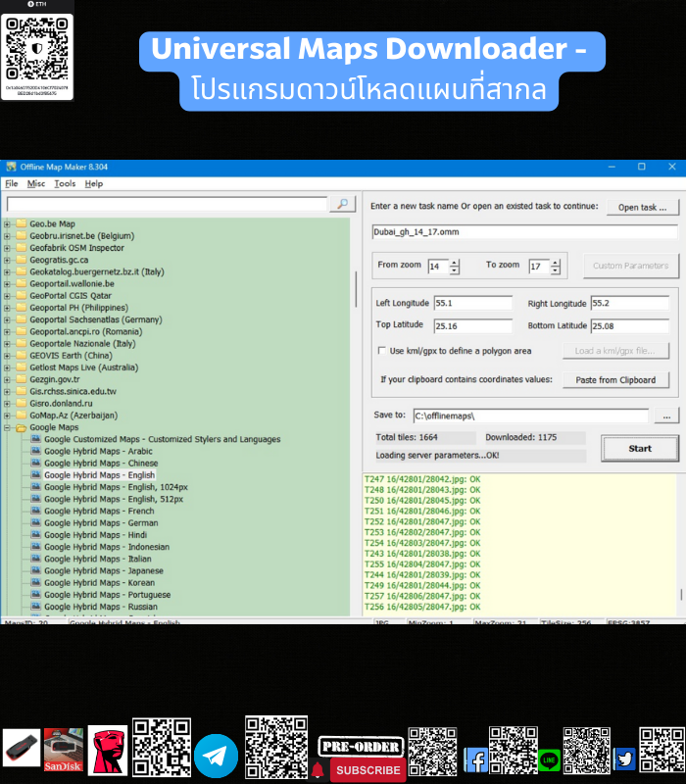Expand the Getlost Maps Live (Australia) node

tap(7, 368)
